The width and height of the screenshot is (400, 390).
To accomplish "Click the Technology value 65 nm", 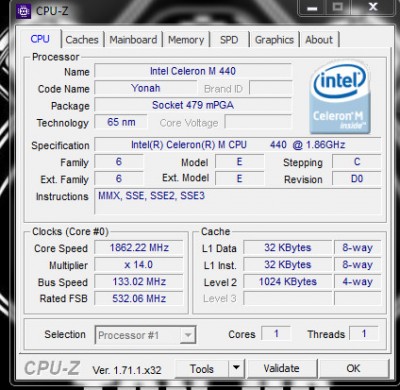I will (121, 122).
